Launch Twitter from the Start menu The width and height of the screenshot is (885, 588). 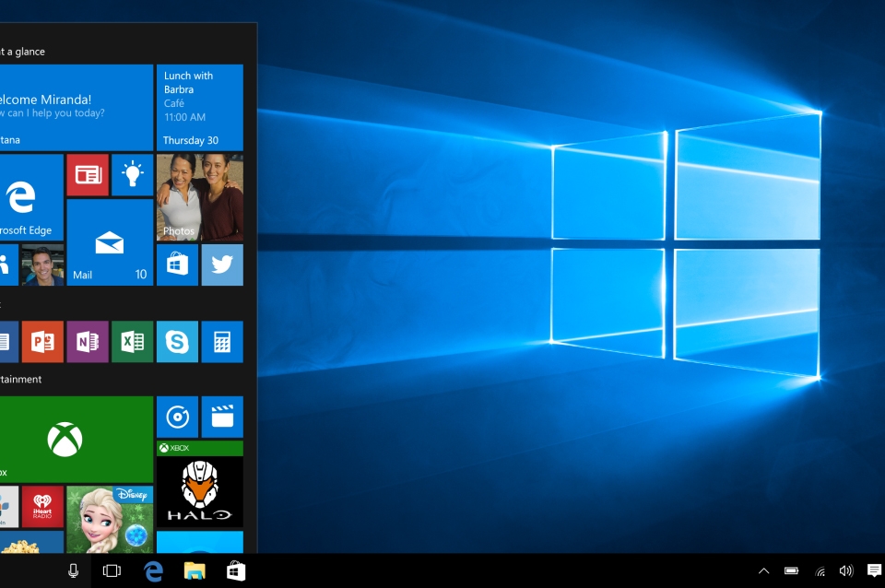pos(222,265)
